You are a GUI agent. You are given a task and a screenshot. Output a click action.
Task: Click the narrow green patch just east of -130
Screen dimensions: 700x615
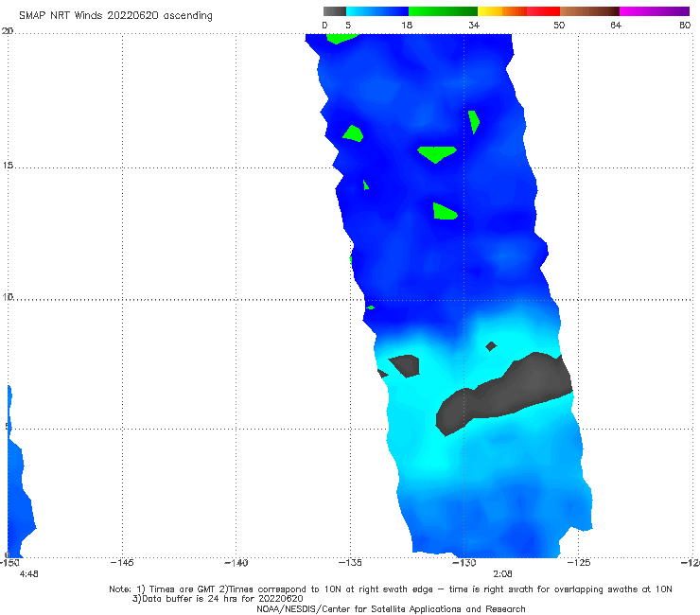tap(474, 121)
